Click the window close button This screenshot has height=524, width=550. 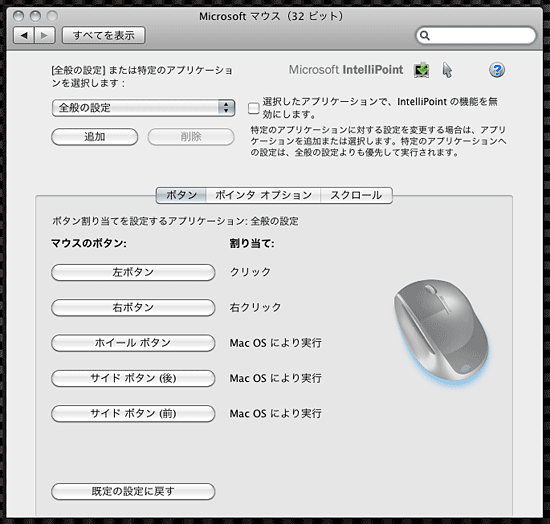(x=18, y=16)
